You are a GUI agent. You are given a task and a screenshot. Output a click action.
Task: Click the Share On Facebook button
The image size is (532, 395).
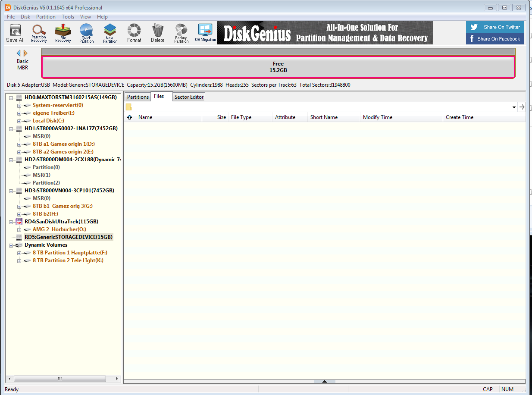click(x=495, y=39)
